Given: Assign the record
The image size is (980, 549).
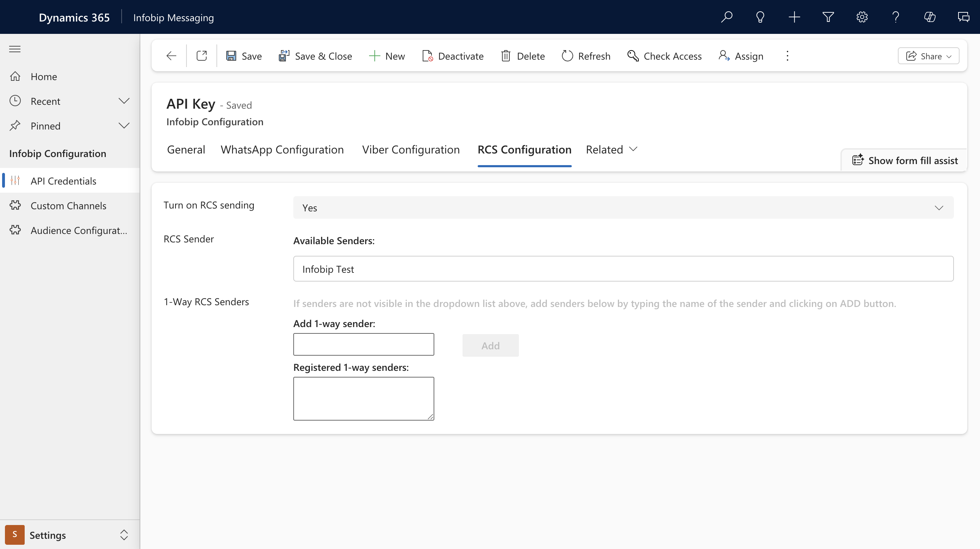Looking at the screenshot, I should tap(741, 56).
